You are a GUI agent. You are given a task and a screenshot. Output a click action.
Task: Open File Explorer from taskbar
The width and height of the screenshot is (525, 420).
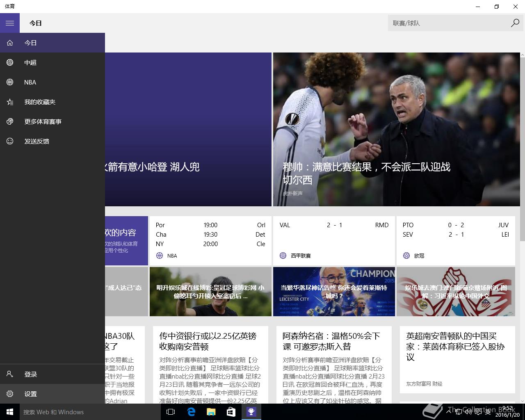coord(211,412)
